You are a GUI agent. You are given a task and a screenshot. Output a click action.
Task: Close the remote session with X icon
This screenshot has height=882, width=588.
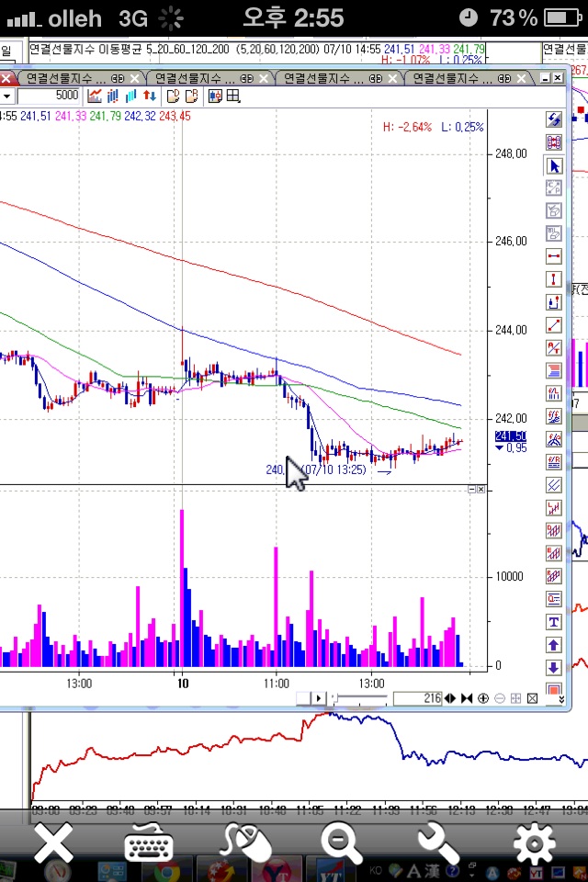53,842
